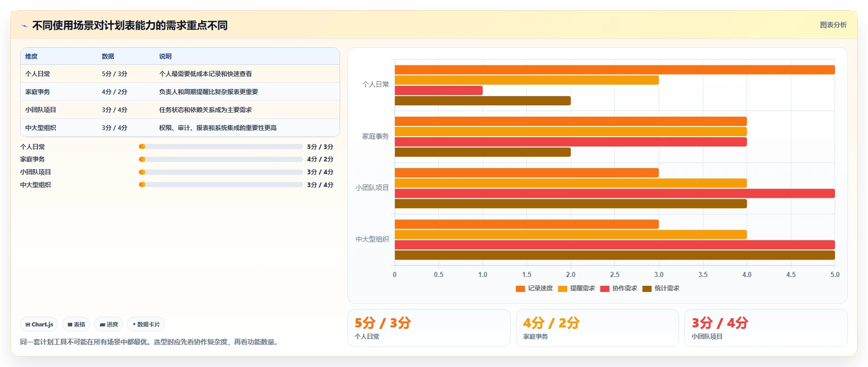Click the 记录速度 bar for 小团队项目

(x=527, y=173)
